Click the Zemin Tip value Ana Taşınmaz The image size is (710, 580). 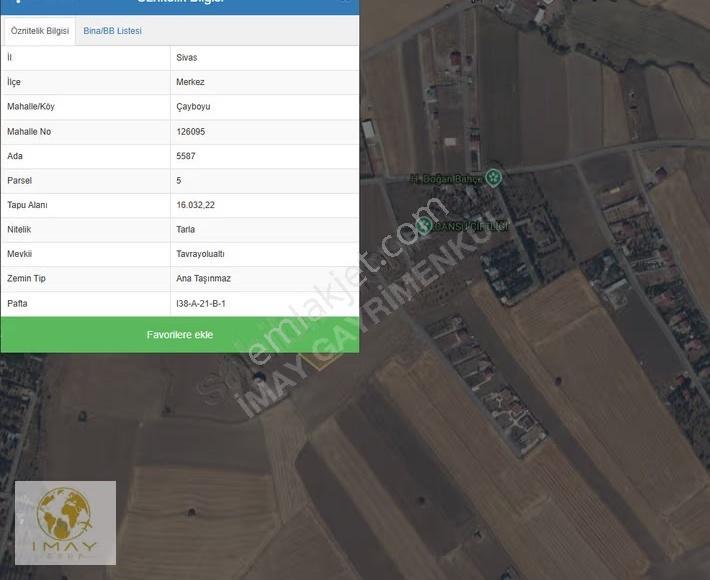(203, 278)
